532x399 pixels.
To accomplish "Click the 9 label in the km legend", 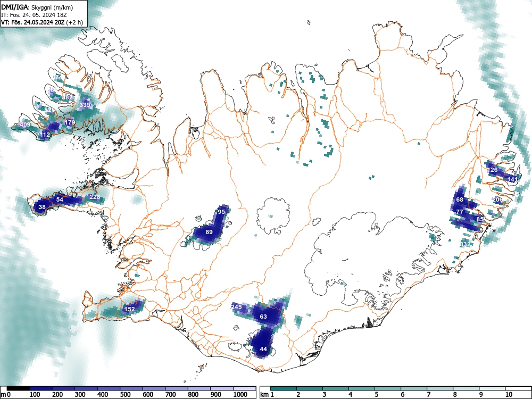I will (x=481, y=395).
